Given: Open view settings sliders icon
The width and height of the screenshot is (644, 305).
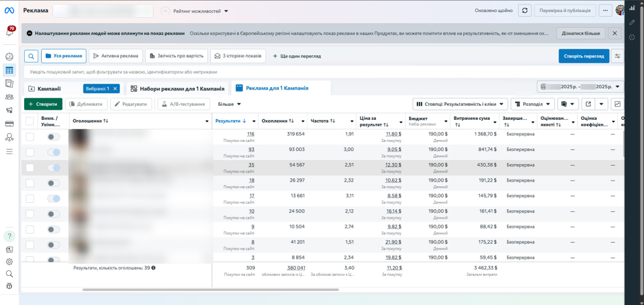Looking at the screenshot, I should (618, 56).
